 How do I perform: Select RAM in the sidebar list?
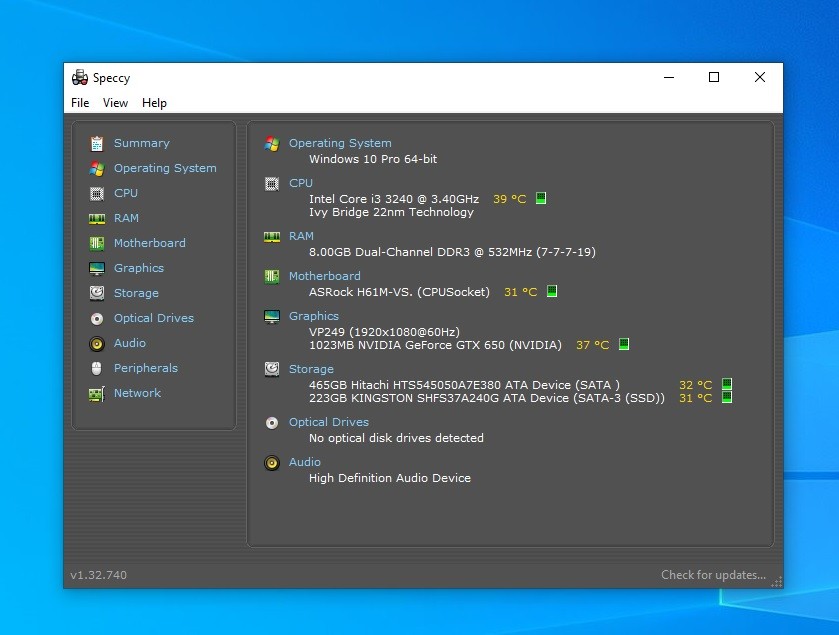(126, 218)
